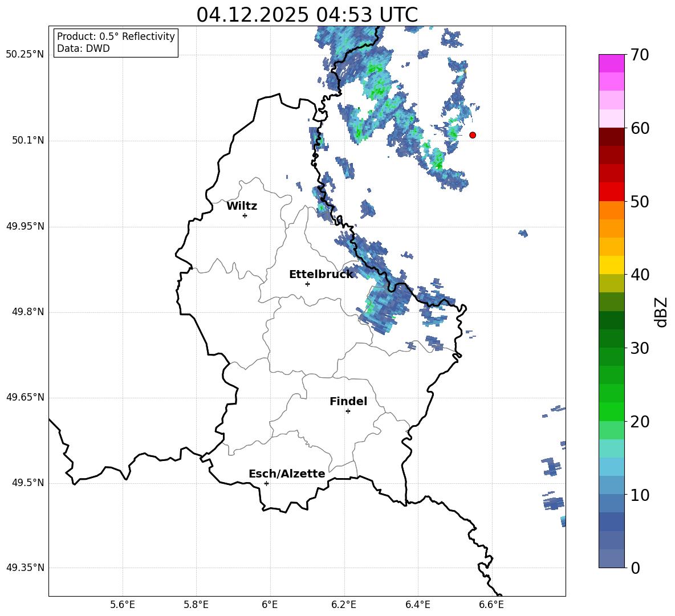675x616 pixels.
Task: Click the 49.95°N latitude label
Action: 25,226
